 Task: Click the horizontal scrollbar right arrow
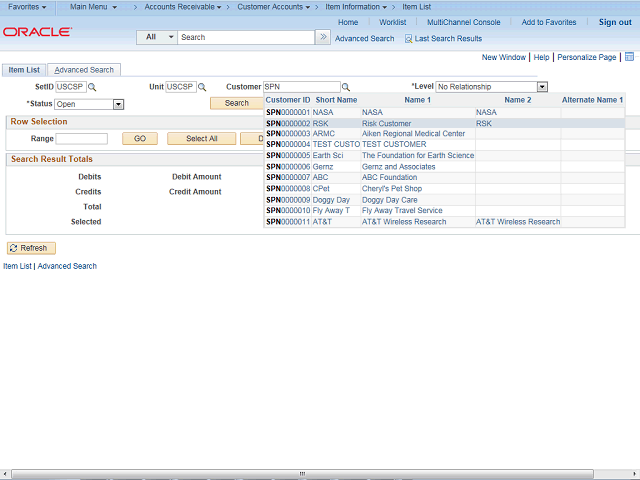(635, 474)
